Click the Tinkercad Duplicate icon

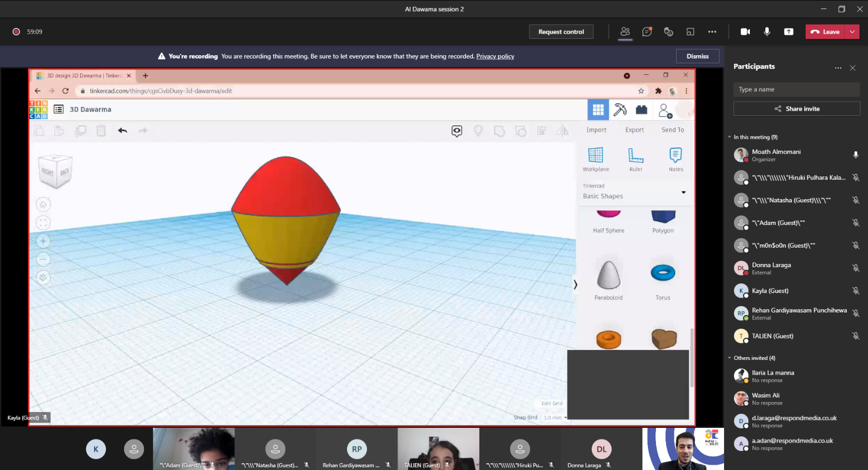80,131
